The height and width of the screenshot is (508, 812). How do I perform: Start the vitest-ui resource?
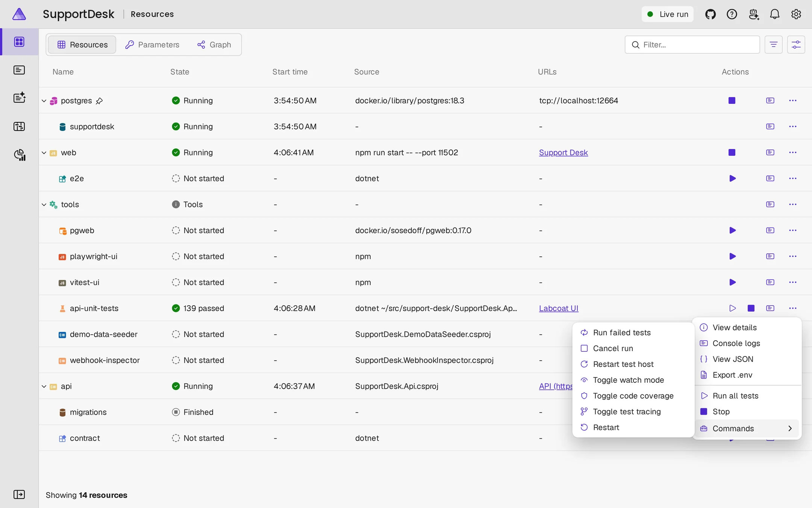732,282
